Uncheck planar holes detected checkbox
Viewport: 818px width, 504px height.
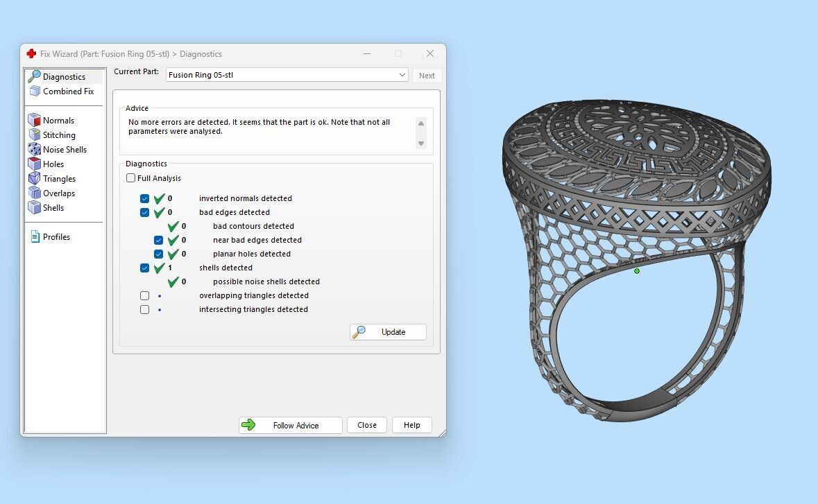coord(159,254)
